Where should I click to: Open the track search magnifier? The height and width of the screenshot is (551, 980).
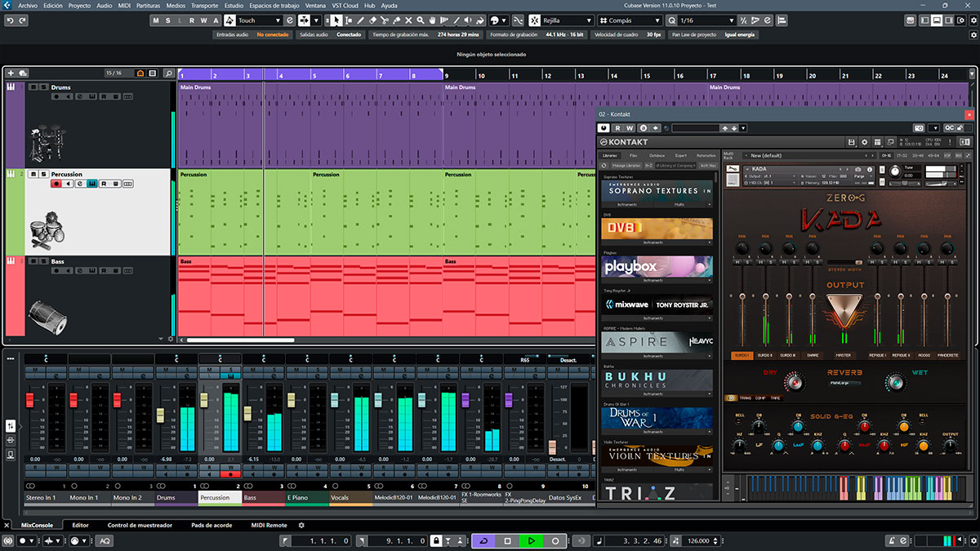168,73
